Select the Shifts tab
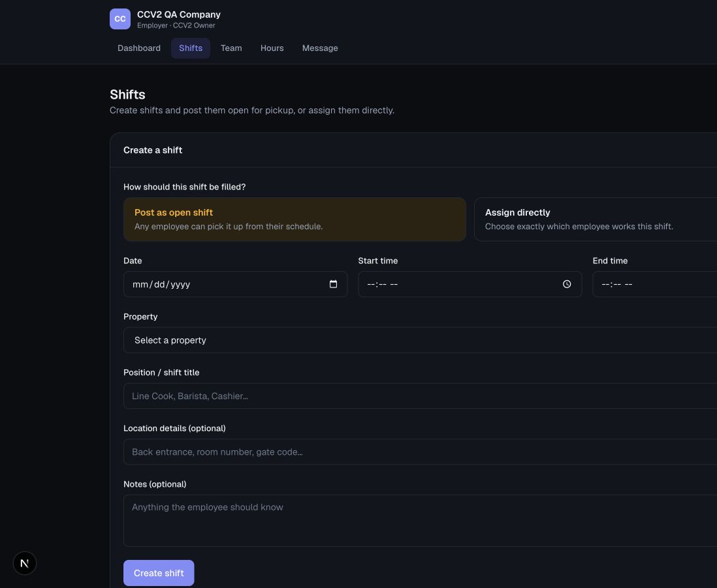Image resolution: width=717 pixels, height=588 pixels. (x=191, y=48)
